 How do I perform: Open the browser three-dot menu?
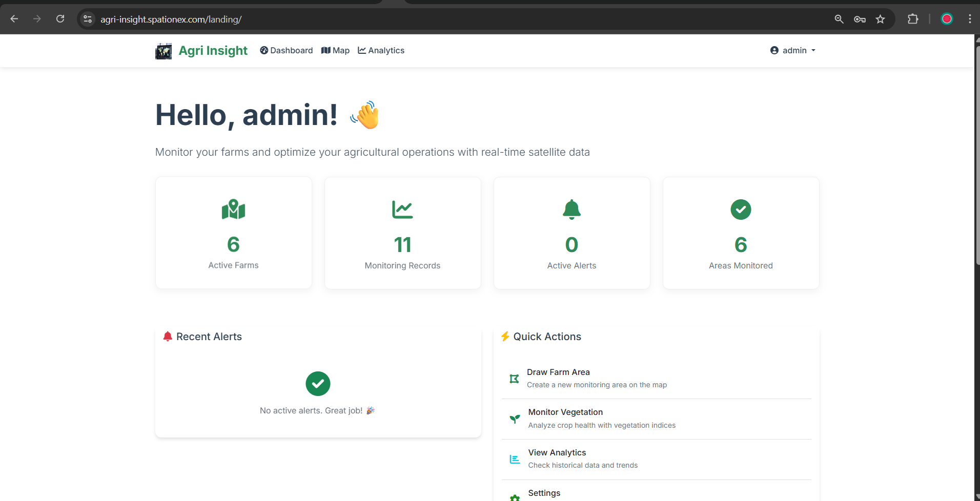970,19
